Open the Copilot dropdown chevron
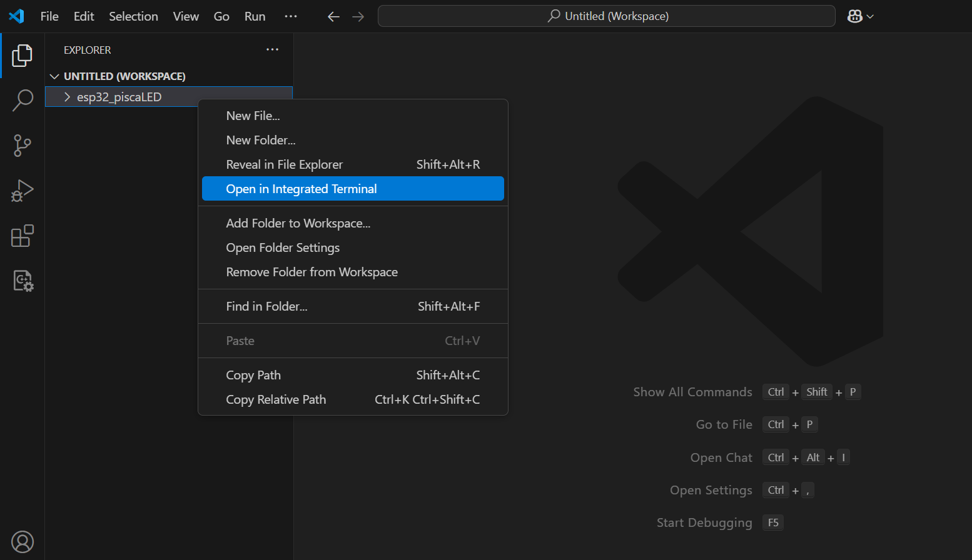The height and width of the screenshot is (560, 972). pyautogui.click(x=870, y=17)
